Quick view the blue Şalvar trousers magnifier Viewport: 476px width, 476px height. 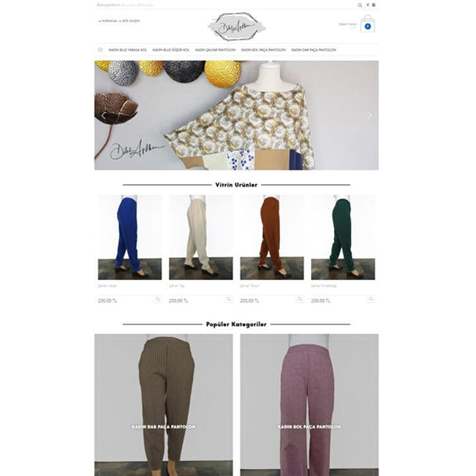point(158,299)
